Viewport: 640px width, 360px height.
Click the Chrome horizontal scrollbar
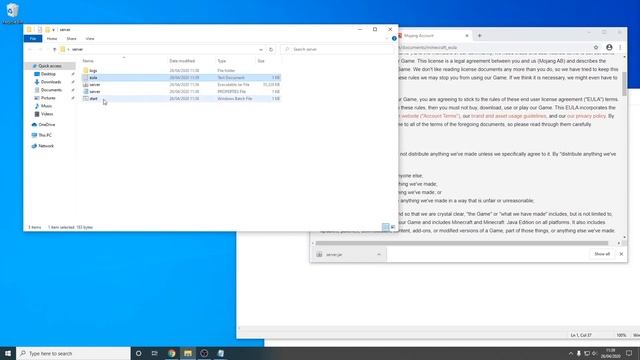tap(462, 243)
